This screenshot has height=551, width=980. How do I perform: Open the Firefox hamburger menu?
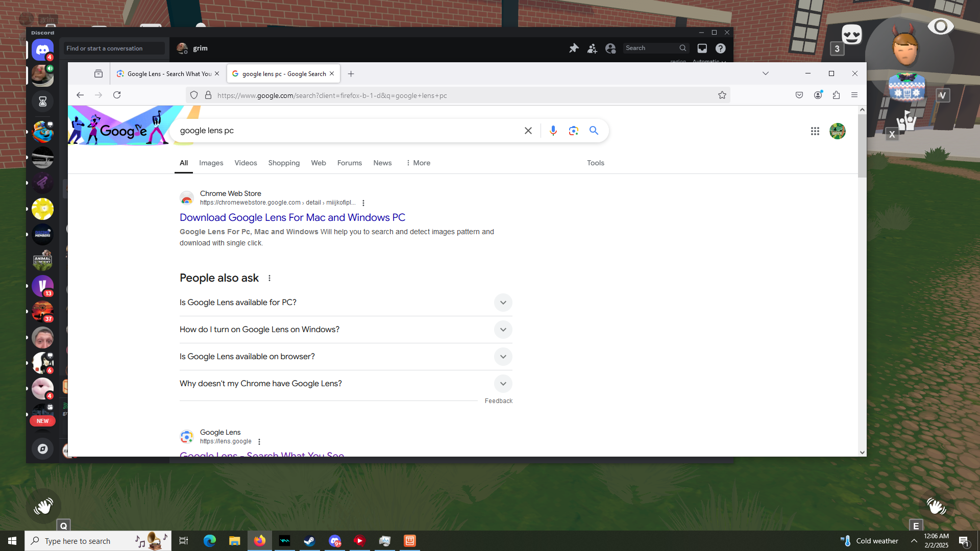854,95
